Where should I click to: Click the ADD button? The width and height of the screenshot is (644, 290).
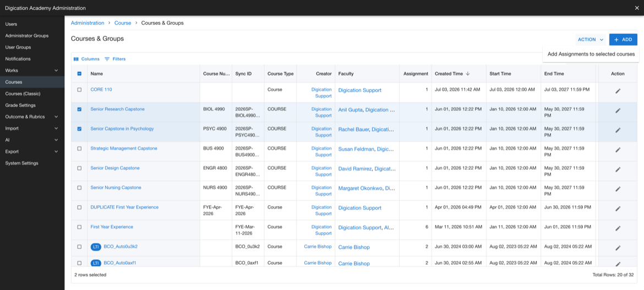point(623,40)
